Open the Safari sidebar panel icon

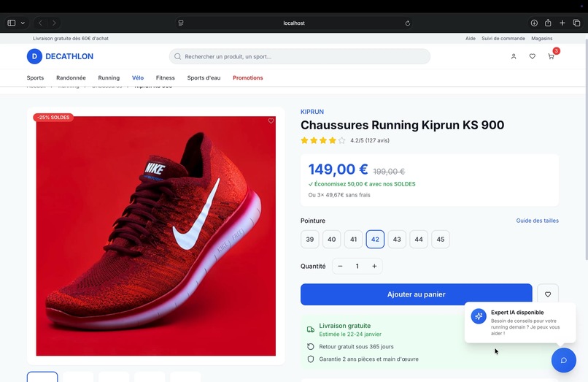pos(12,23)
